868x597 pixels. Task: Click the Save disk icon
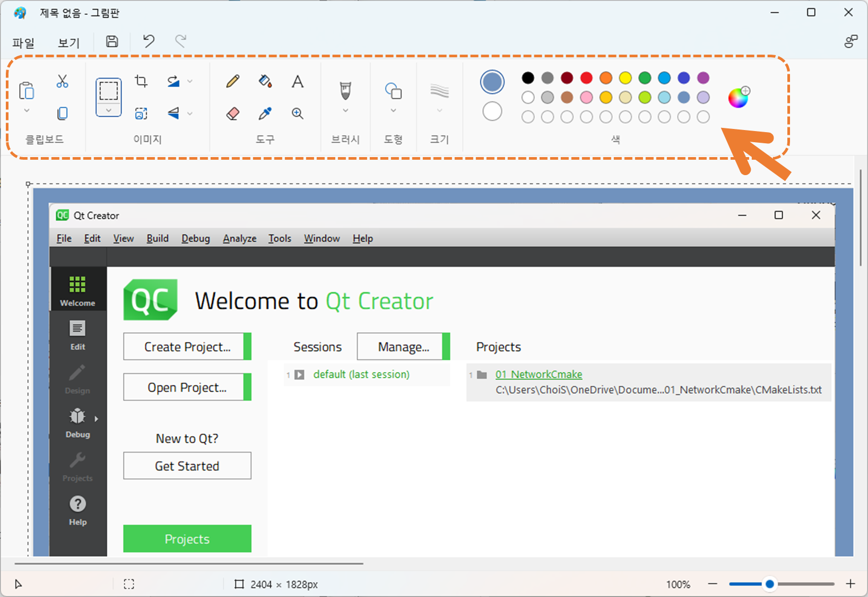coord(112,41)
